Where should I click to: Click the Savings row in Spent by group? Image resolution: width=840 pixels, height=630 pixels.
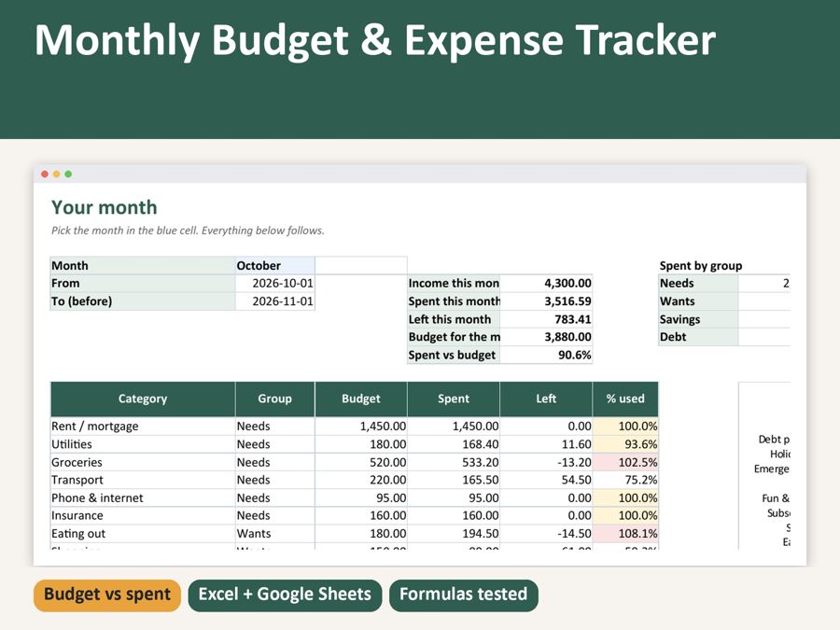tap(724, 319)
